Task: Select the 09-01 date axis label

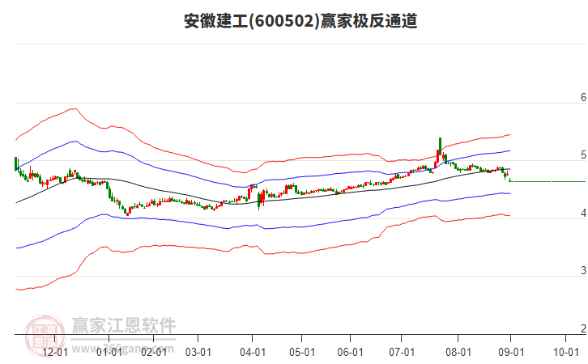Action: (x=511, y=353)
